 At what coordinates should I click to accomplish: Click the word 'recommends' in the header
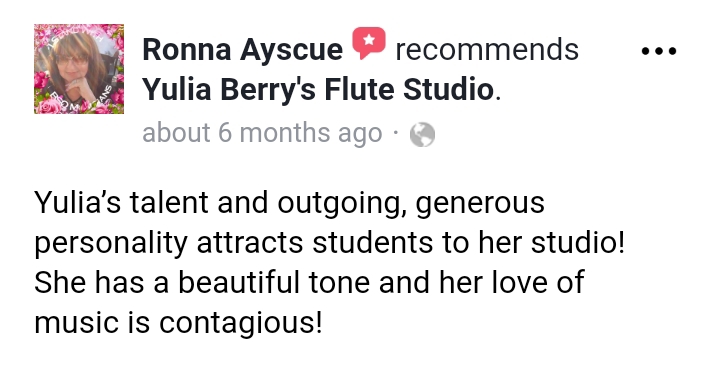coord(487,50)
